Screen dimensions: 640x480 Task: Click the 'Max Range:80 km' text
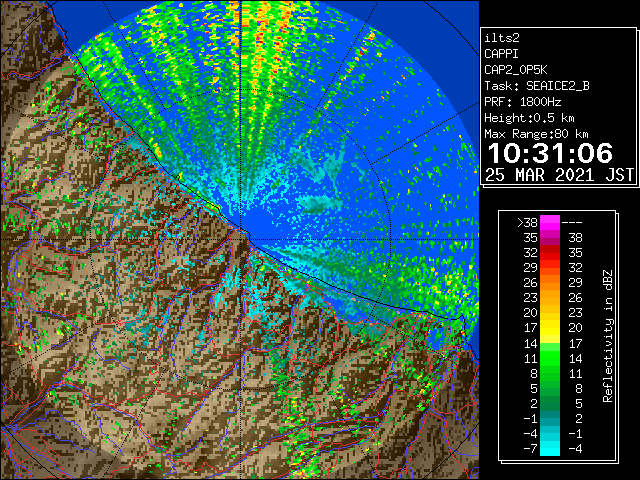(x=536, y=134)
